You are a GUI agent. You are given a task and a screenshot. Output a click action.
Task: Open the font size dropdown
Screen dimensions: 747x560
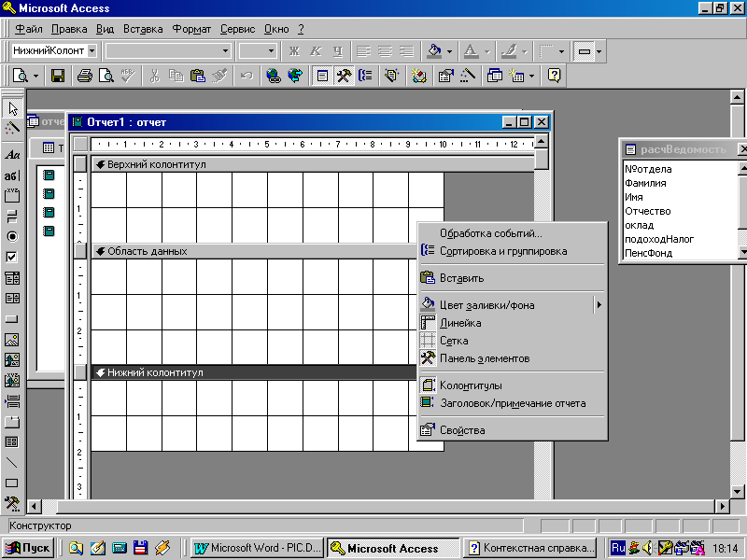pos(271,51)
